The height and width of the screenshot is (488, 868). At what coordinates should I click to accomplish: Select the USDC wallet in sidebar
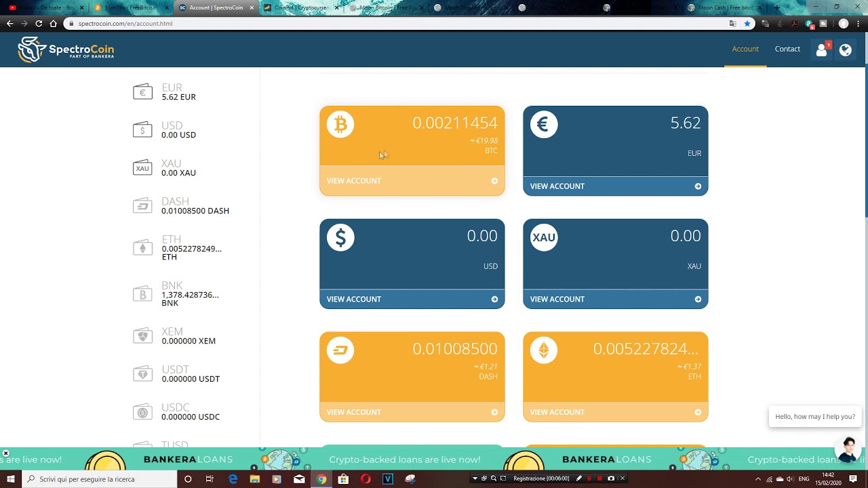[176, 412]
